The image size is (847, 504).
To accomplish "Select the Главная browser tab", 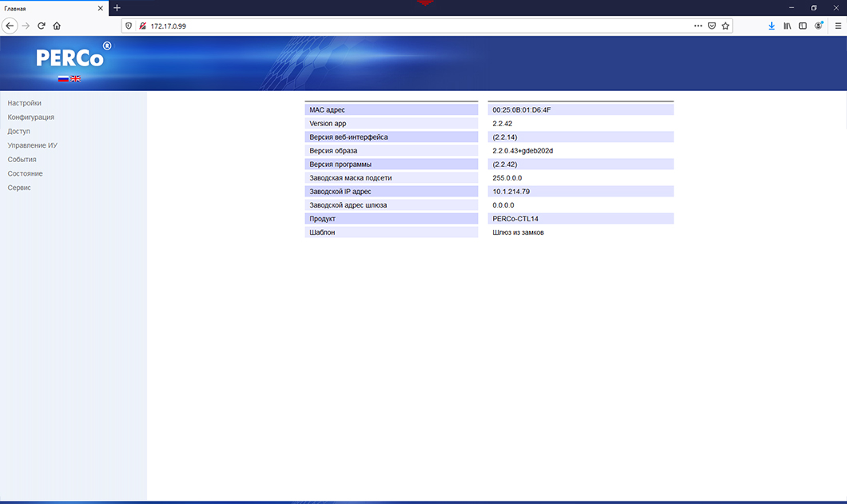I will tap(54, 9).
